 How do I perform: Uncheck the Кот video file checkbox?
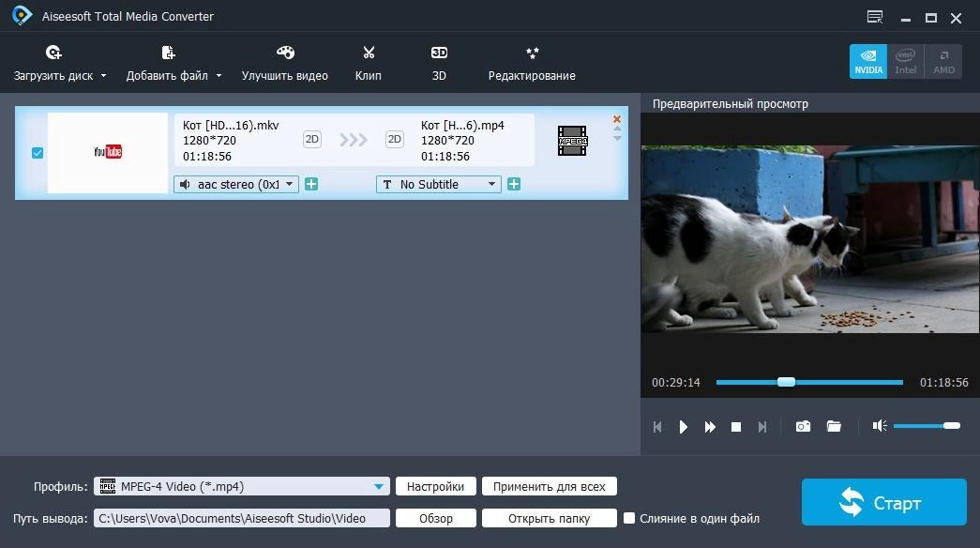point(38,153)
